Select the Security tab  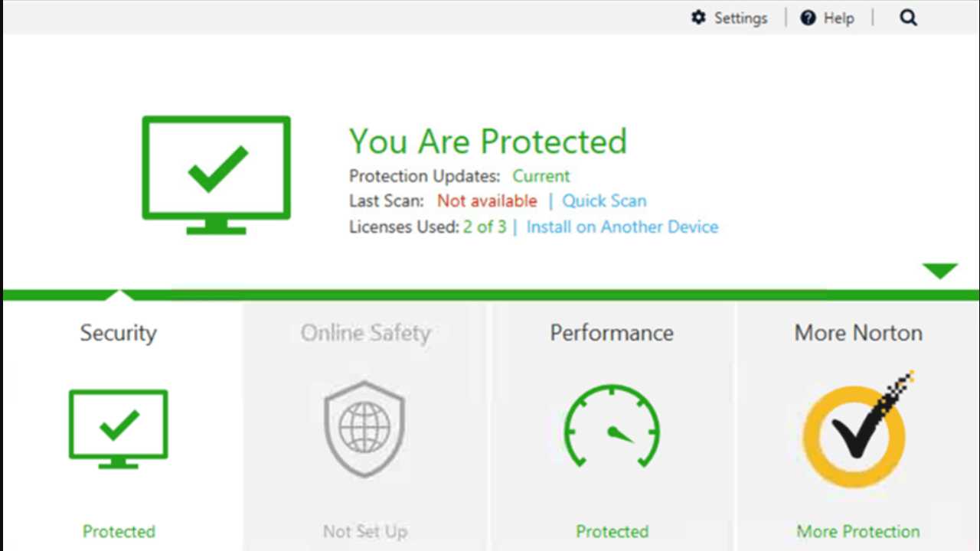tap(122, 425)
